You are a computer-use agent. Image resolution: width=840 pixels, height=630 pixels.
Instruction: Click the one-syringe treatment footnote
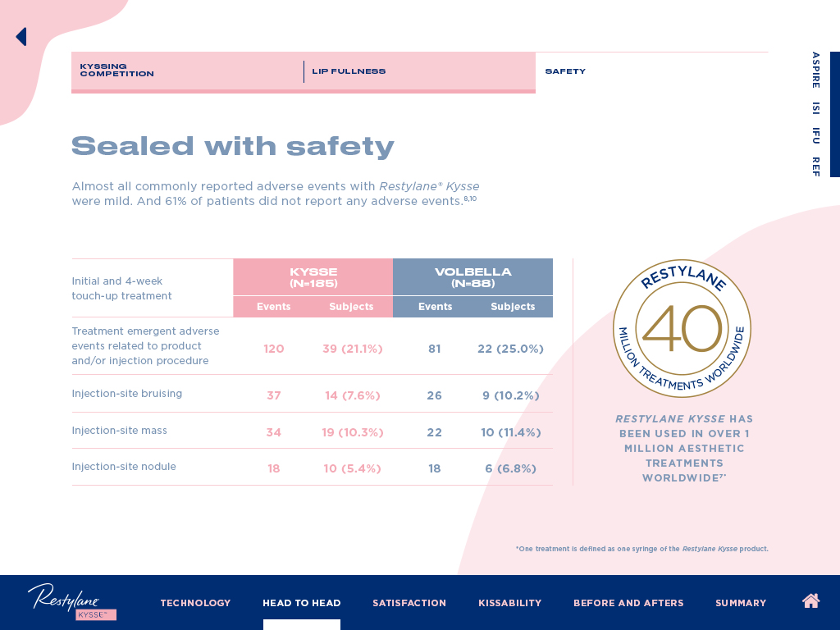coord(641,549)
